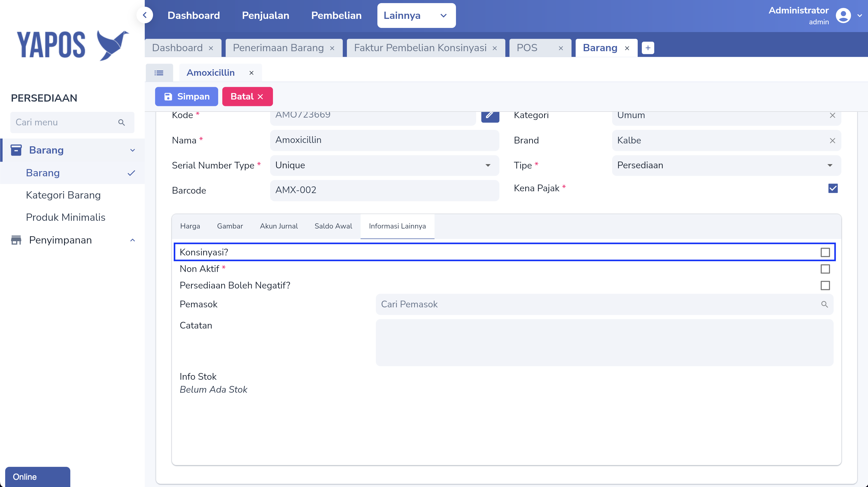Click the Brand field showing Kalbe
The width and height of the screenshot is (868, 487).
click(726, 140)
